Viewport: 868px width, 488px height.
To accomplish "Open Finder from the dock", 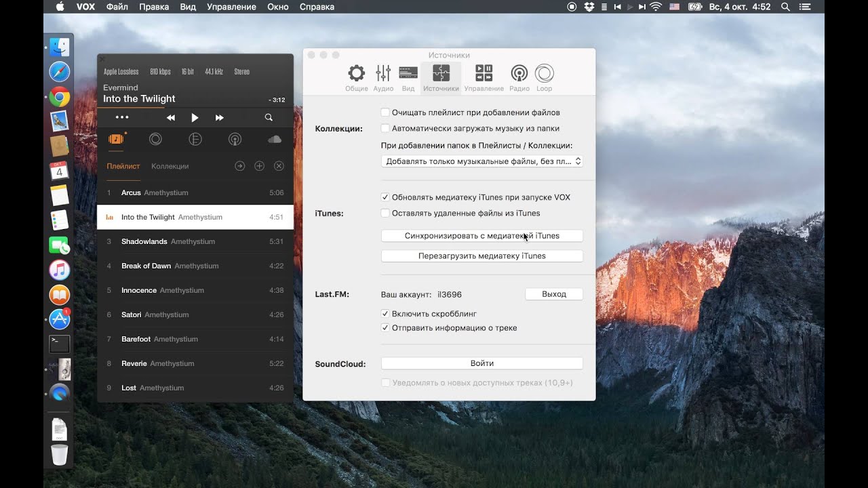I will point(60,47).
